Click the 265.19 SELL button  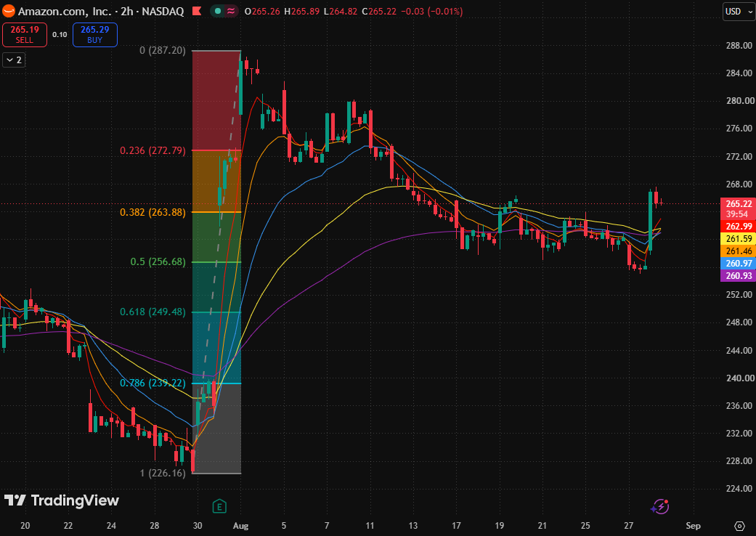tap(25, 35)
